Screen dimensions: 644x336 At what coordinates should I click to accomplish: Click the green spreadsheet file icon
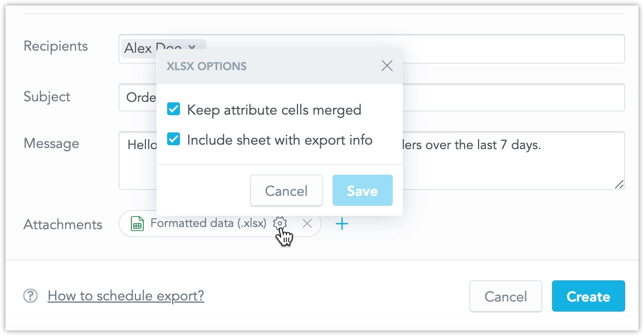point(135,223)
